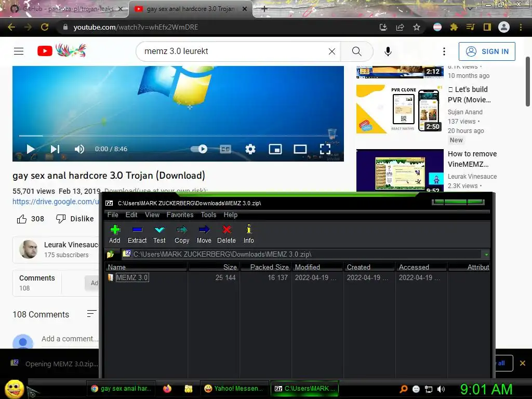The height and width of the screenshot is (399, 532).
Task: Open the Favorites menu in 7-Zip
Action: 180,215
